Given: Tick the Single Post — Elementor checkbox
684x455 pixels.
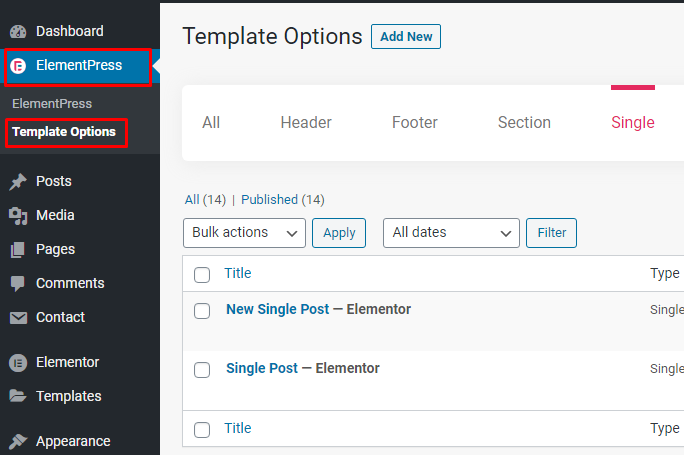Looking at the screenshot, I should click(x=202, y=370).
